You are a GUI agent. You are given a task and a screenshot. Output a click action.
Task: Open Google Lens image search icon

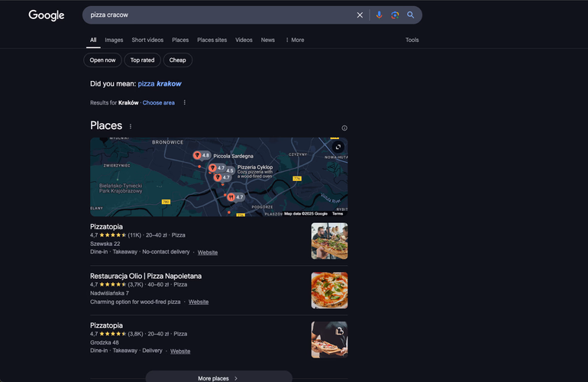(395, 15)
